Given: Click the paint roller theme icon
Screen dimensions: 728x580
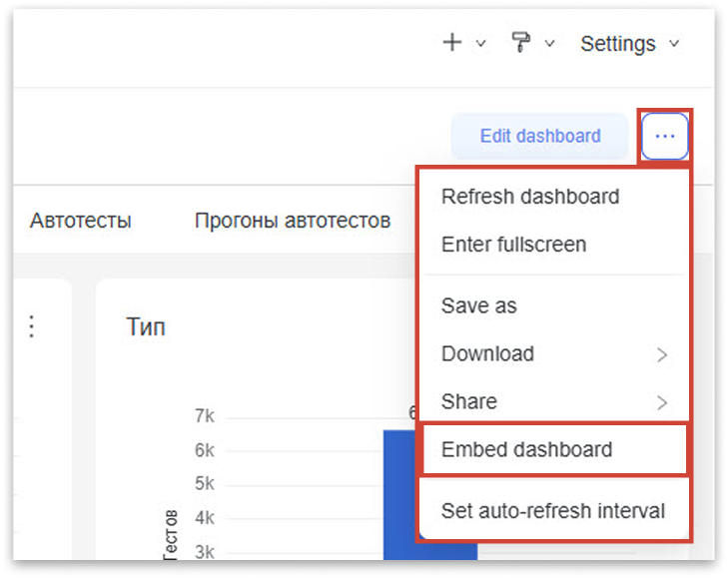Looking at the screenshot, I should tap(520, 42).
